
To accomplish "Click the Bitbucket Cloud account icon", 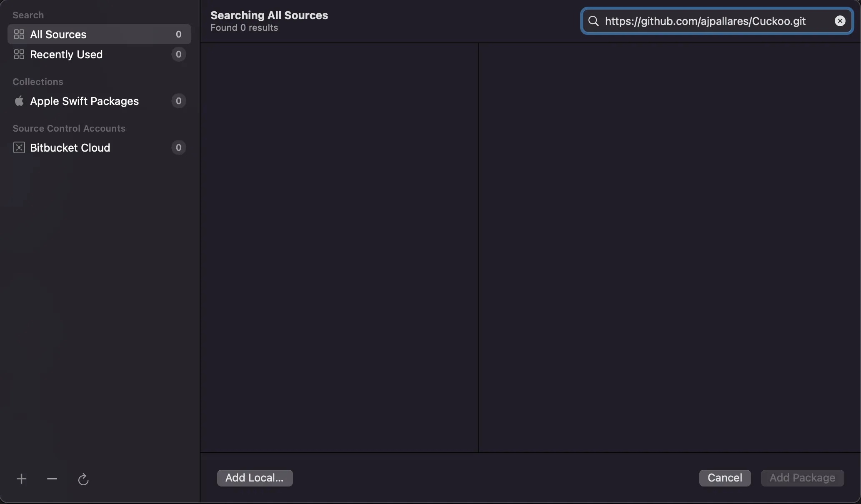I will (19, 148).
